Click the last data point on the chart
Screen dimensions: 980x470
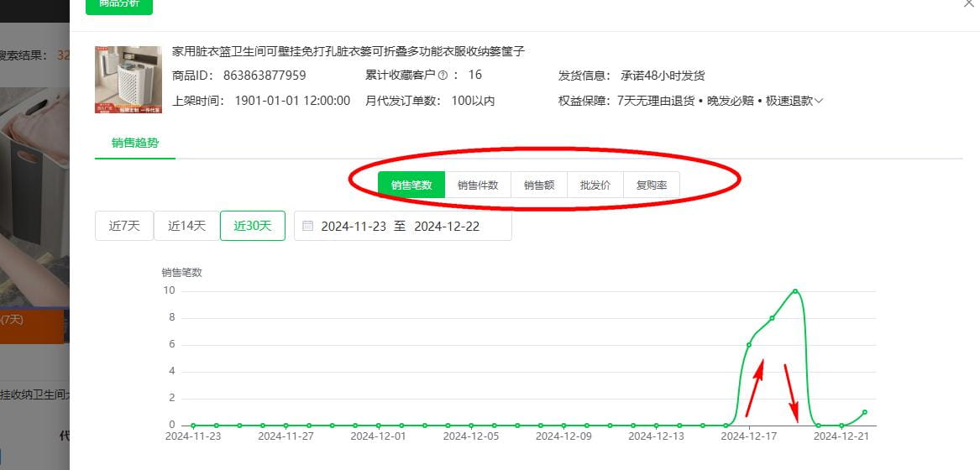pos(865,412)
